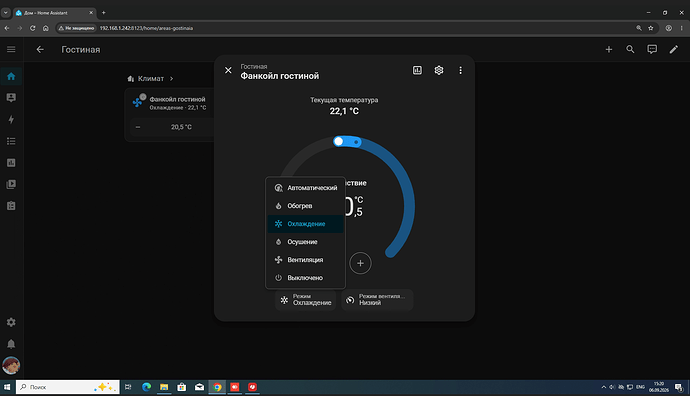Open the notifications bell in sidebar
Screen dimensions: 690x396
coord(11,344)
